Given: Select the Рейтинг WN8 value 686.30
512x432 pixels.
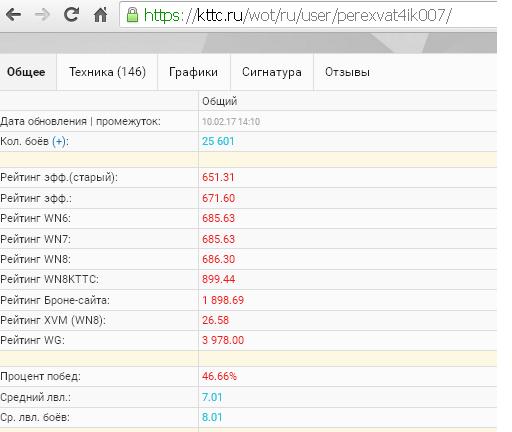Looking at the screenshot, I should [x=218, y=259].
